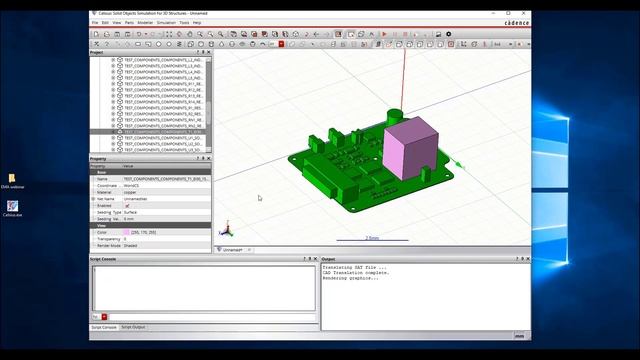Screen dimensions: 640x360
Task: Click the Pause simulation icon
Action: point(395,34)
